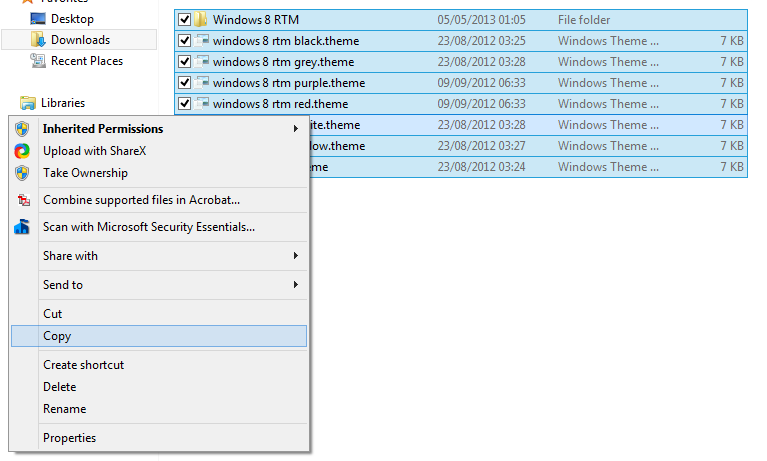Click the date '23/08/2012 03:25'

[x=481, y=41]
